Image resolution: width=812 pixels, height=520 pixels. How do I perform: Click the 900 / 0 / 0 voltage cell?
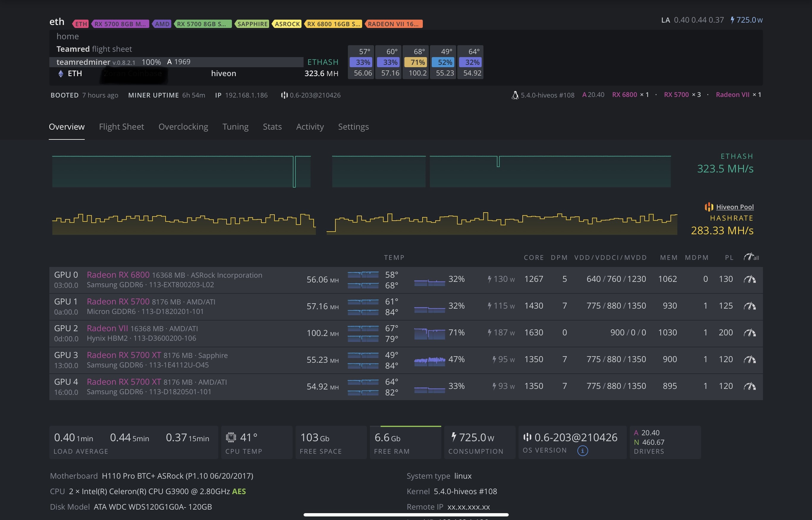628,333
